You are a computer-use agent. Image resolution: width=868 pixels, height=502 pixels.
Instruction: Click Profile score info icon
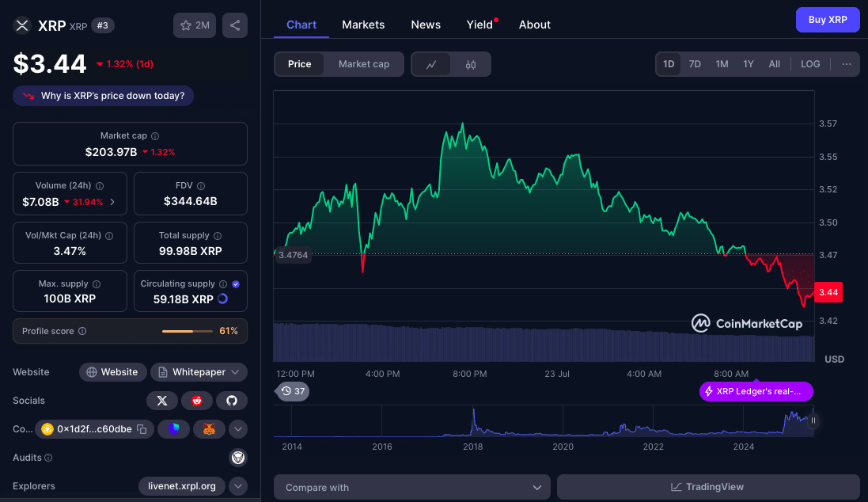click(x=82, y=331)
